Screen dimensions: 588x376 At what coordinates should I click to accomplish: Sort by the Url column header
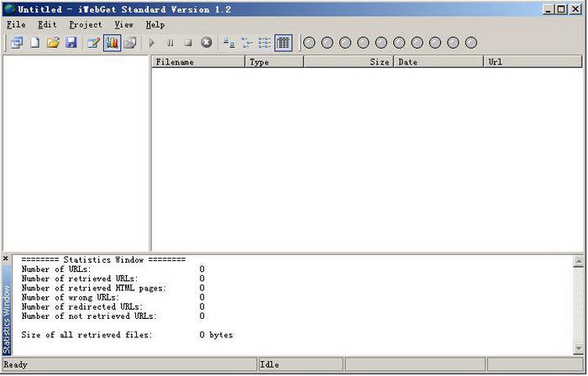coord(533,62)
